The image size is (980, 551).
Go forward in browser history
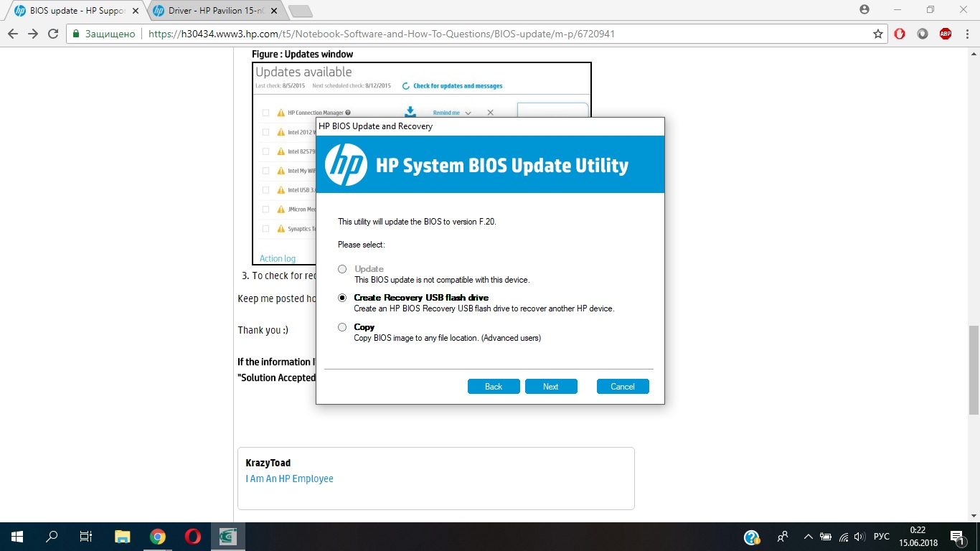pyautogui.click(x=33, y=34)
